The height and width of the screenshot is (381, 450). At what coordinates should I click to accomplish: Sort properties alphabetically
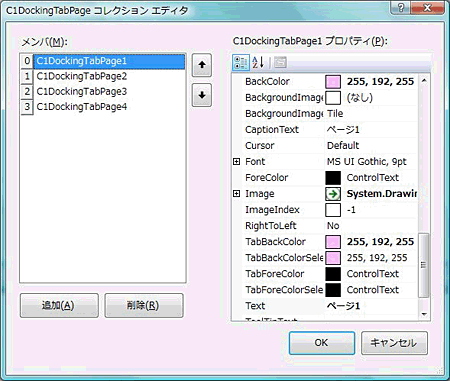pyautogui.click(x=258, y=62)
